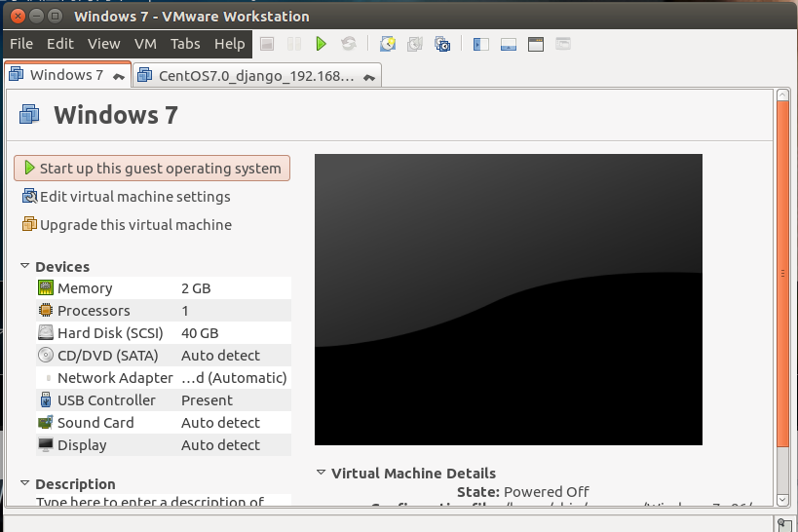Viewport: 798px width, 532px height.
Task: Collapse the Virtual Machine Details section
Action: (322, 473)
